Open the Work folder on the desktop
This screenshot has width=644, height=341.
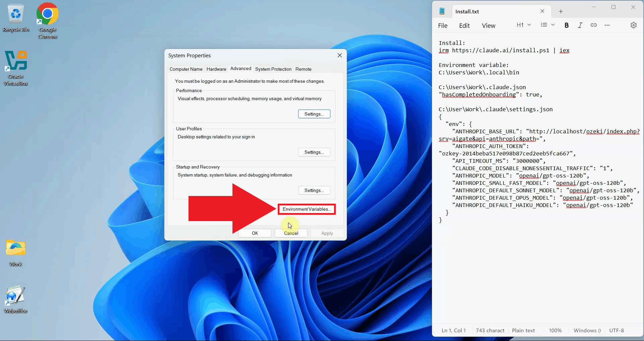[15, 248]
